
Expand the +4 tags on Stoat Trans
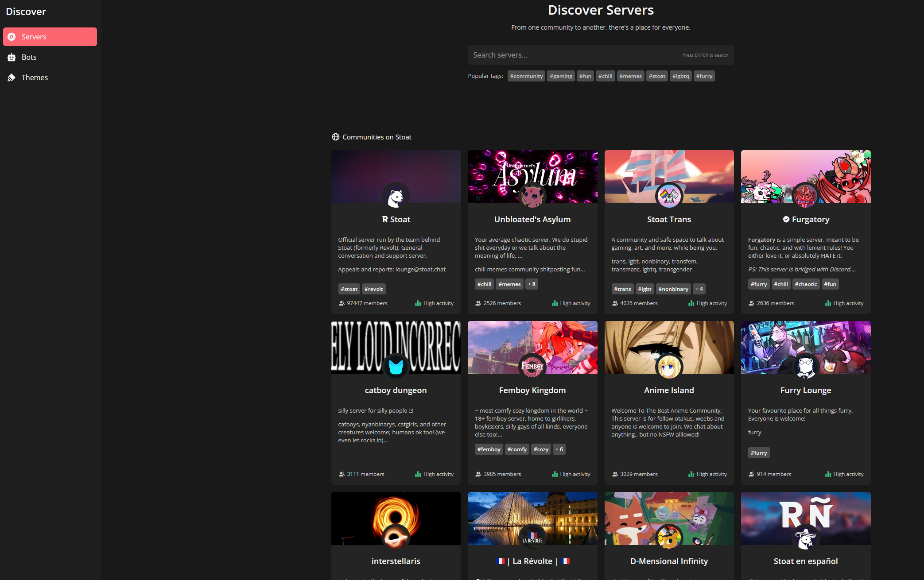[699, 289]
